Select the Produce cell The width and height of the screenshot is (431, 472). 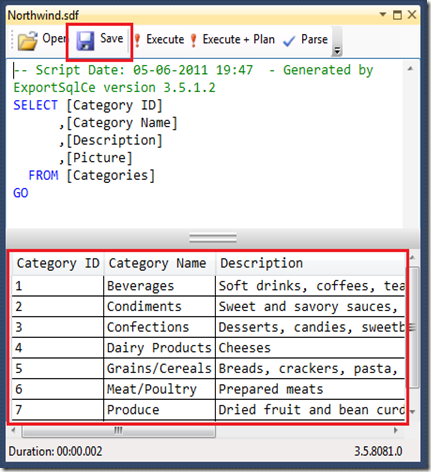point(160,410)
